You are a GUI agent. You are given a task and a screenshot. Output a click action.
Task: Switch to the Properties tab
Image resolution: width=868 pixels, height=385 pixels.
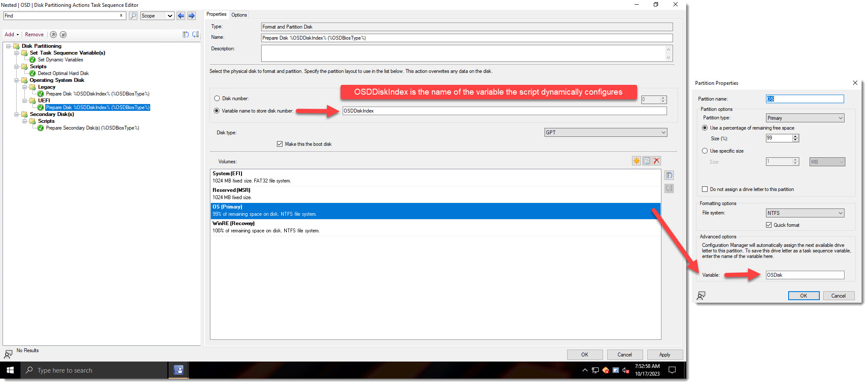coord(216,14)
